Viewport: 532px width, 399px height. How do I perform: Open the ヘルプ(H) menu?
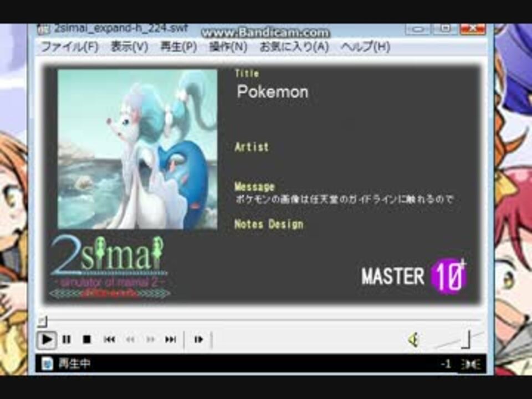[365, 47]
